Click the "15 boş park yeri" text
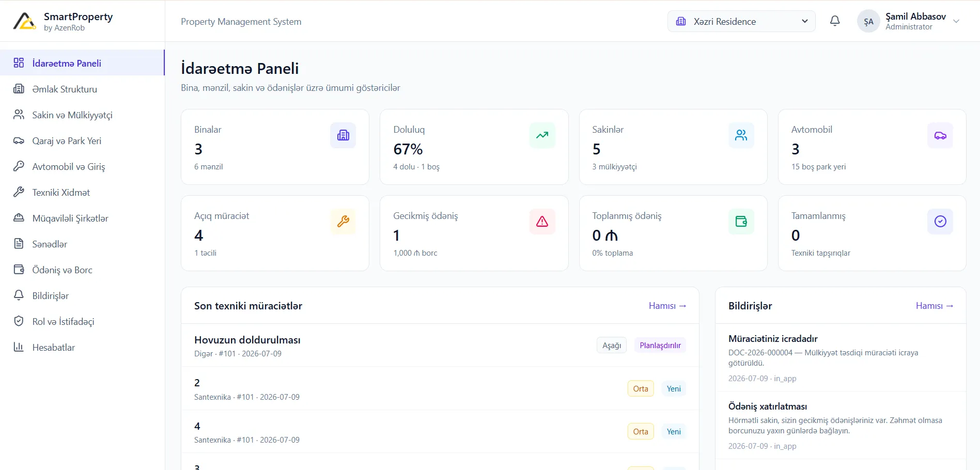The height and width of the screenshot is (470, 980). pyautogui.click(x=818, y=167)
